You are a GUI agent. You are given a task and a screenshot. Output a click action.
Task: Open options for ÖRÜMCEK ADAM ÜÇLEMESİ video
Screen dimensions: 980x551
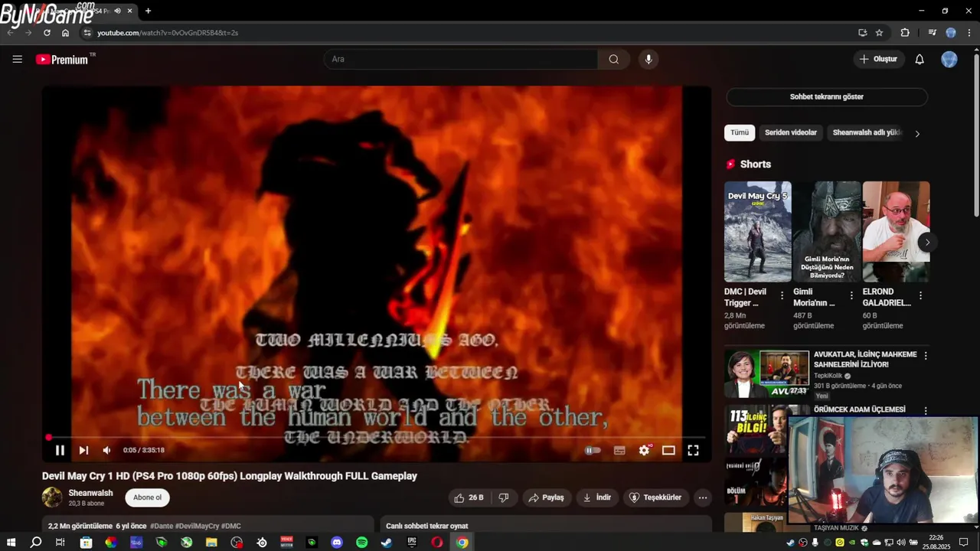pyautogui.click(x=926, y=410)
